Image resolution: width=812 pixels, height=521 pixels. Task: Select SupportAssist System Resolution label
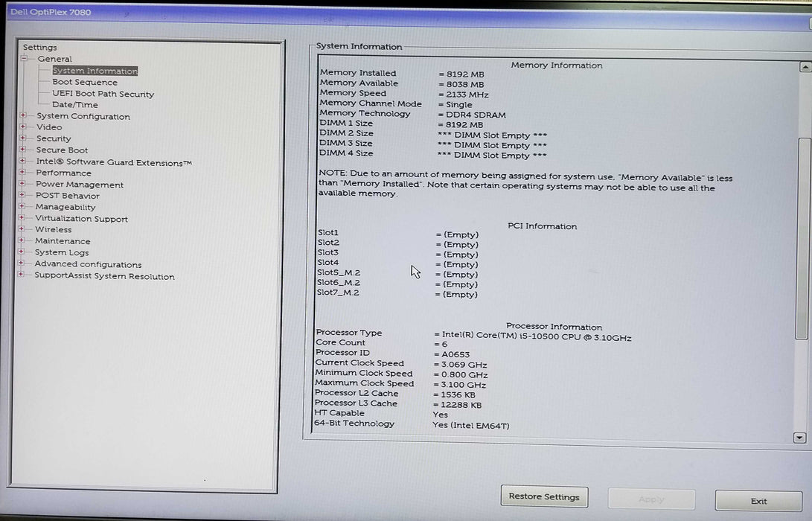104,276
